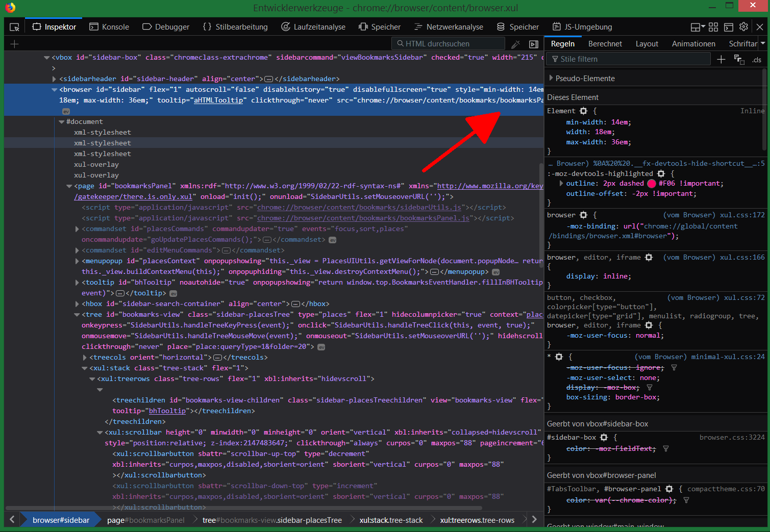Switch to the Konsole tab
Image resolution: width=770 pixels, height=532 pixels.
click(109, 27)
